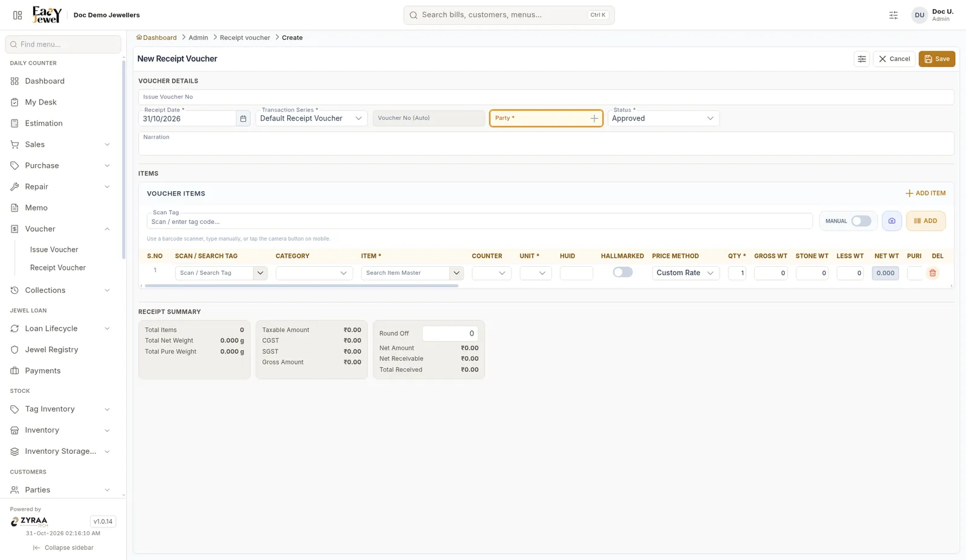Collapse the sidebar

(x=63, y=548)
